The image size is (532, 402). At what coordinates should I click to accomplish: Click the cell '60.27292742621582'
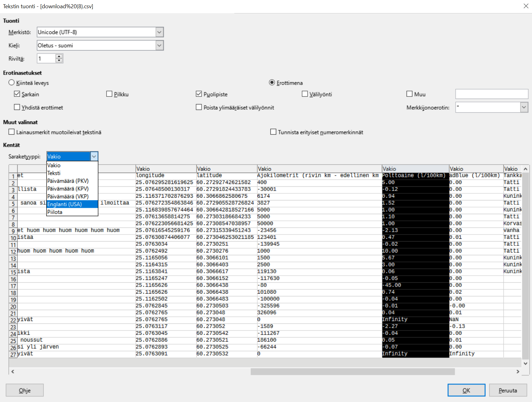point(227,182)
